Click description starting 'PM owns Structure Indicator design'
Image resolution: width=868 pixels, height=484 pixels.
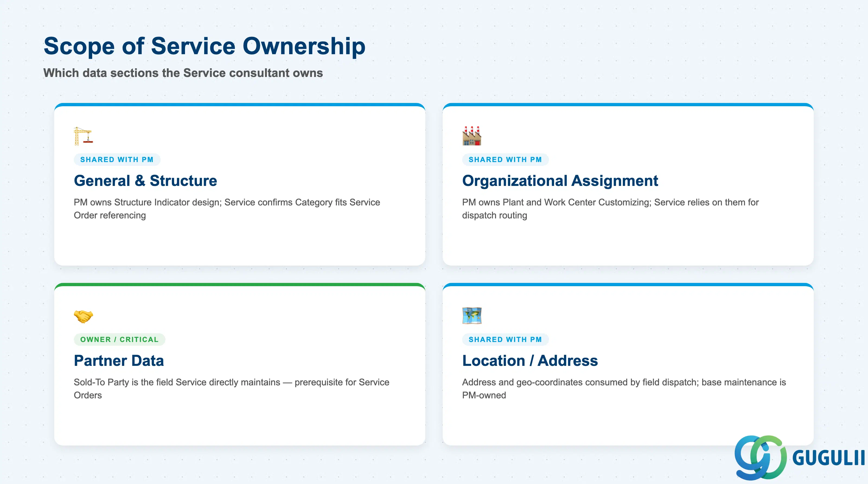227,209
